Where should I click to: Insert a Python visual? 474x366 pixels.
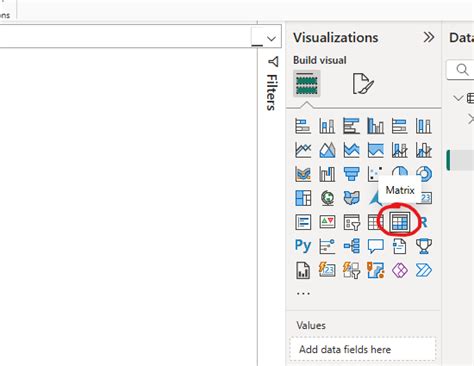point(303,246)
